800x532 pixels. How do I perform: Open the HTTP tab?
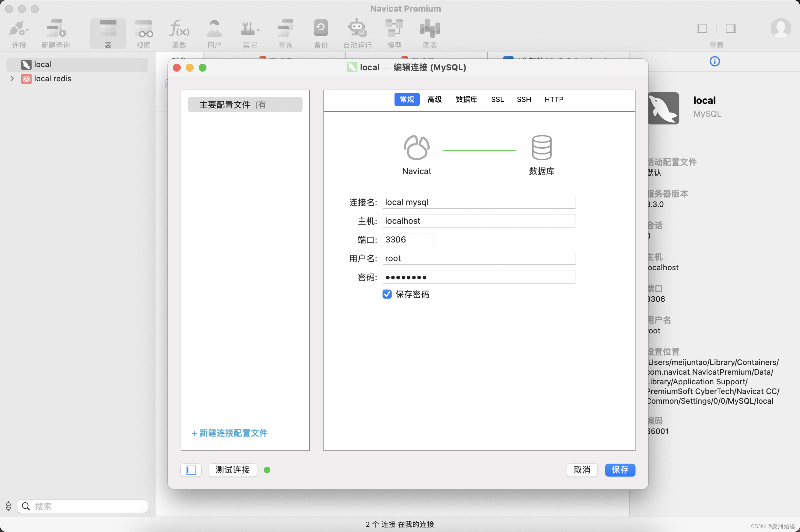pos(554,99)
